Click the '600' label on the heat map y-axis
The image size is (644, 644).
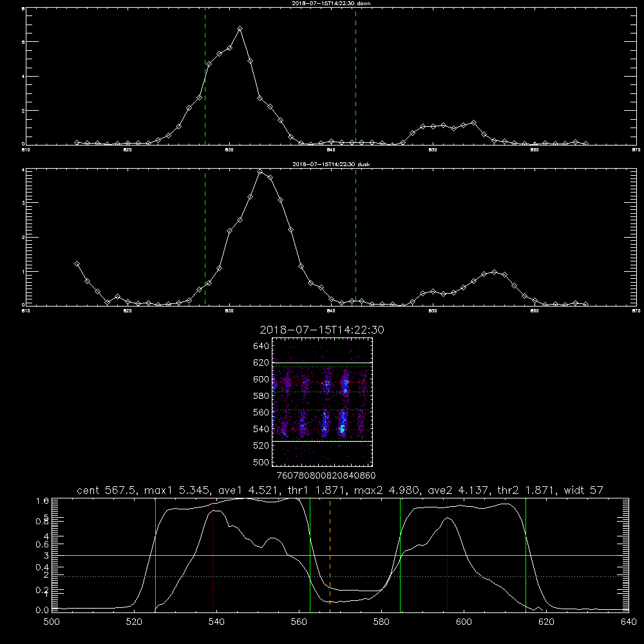pos(261,379)
